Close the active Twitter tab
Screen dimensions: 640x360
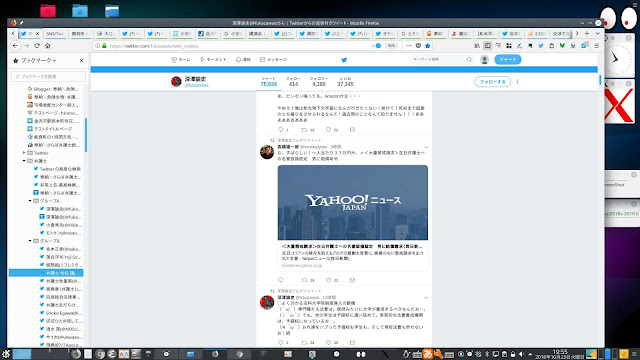coord(38,33)
